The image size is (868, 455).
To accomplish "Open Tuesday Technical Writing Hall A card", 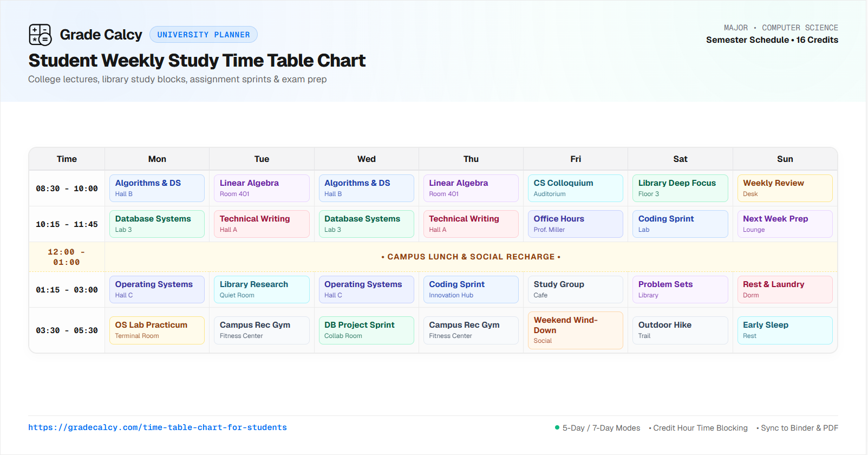I will [x=262, y=224].
